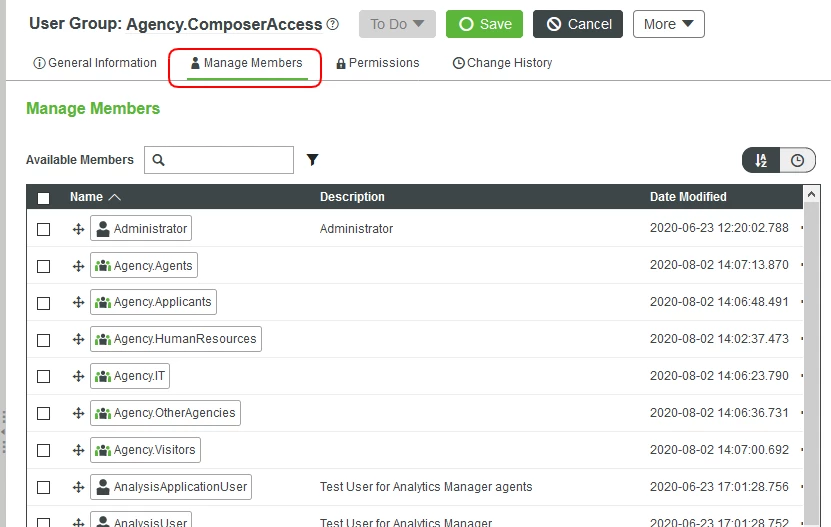This screenshot has height=527, width=831.
Task: Click the AnalysisApplicationUser member chip
Action: click(x=171, y=487)
